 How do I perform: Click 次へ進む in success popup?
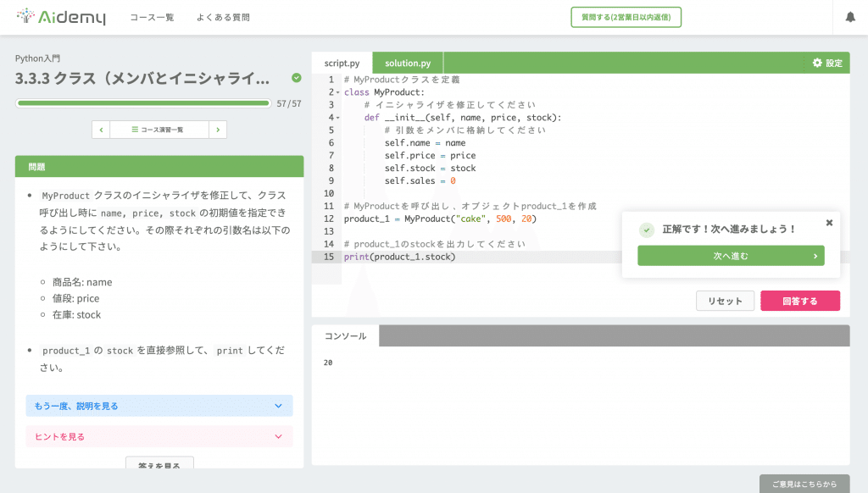(x=730, y=255)
